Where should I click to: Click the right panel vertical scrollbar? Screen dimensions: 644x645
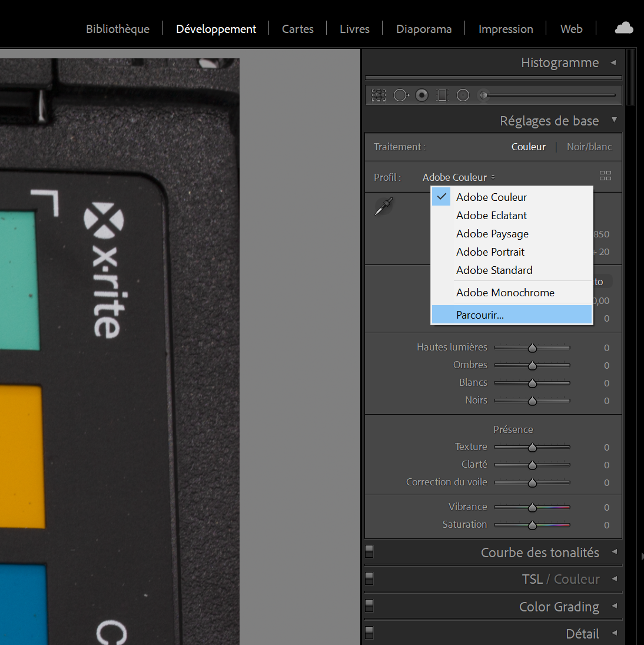pos(630,78)
